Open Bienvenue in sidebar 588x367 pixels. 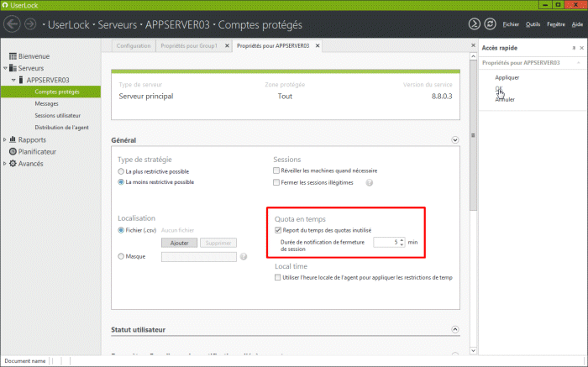(x=34, y=56)
